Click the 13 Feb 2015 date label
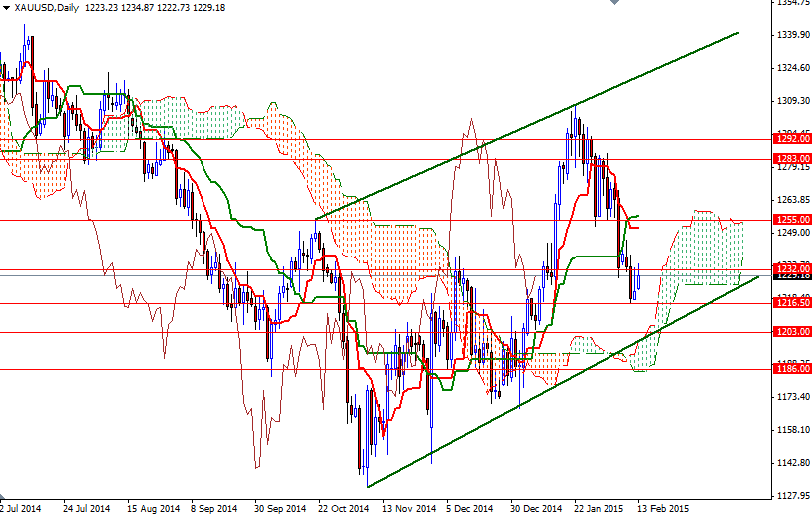The width and height of the screenshot is (812, 515). [x=663, y=509]
